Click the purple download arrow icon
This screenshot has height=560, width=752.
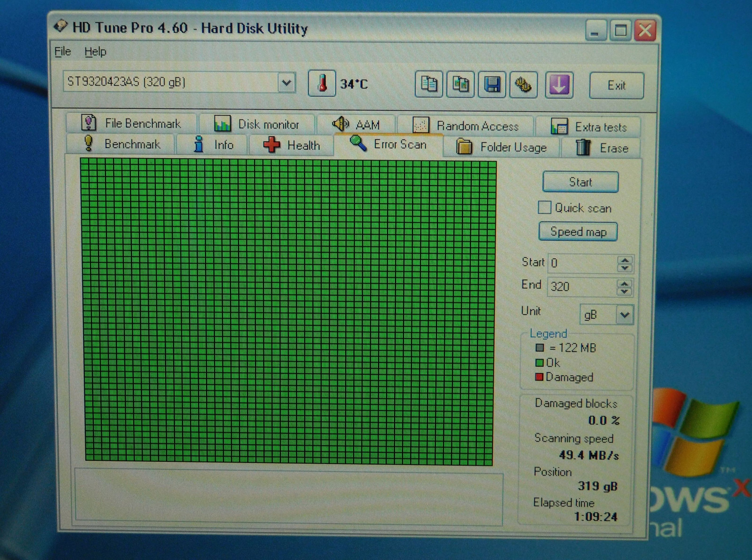click(559, 86)
